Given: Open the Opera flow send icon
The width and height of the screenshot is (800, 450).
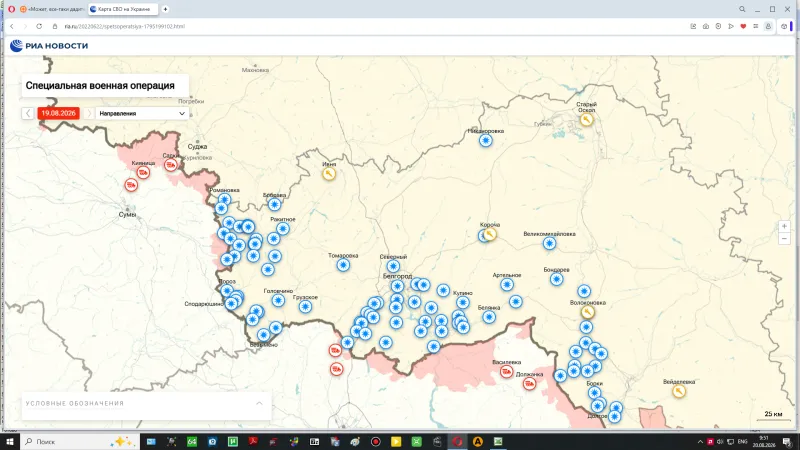Looking at the screenshot, I should point(731,26).
